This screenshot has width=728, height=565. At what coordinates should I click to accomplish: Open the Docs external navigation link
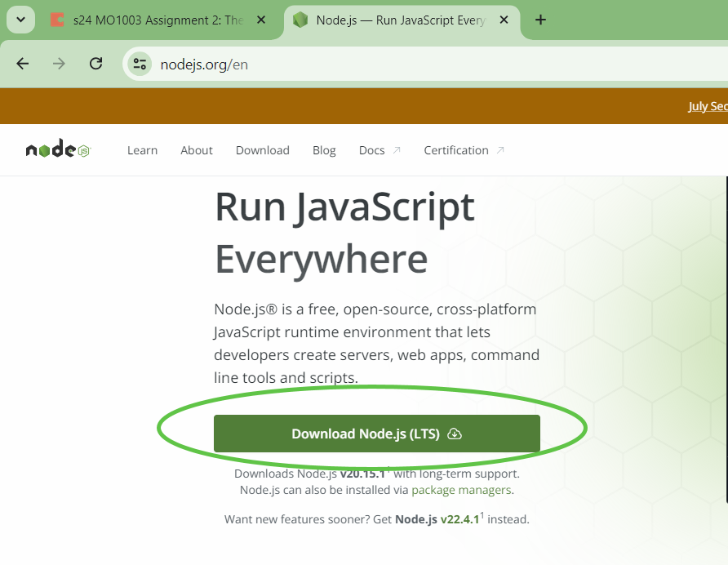pos(380,150)
